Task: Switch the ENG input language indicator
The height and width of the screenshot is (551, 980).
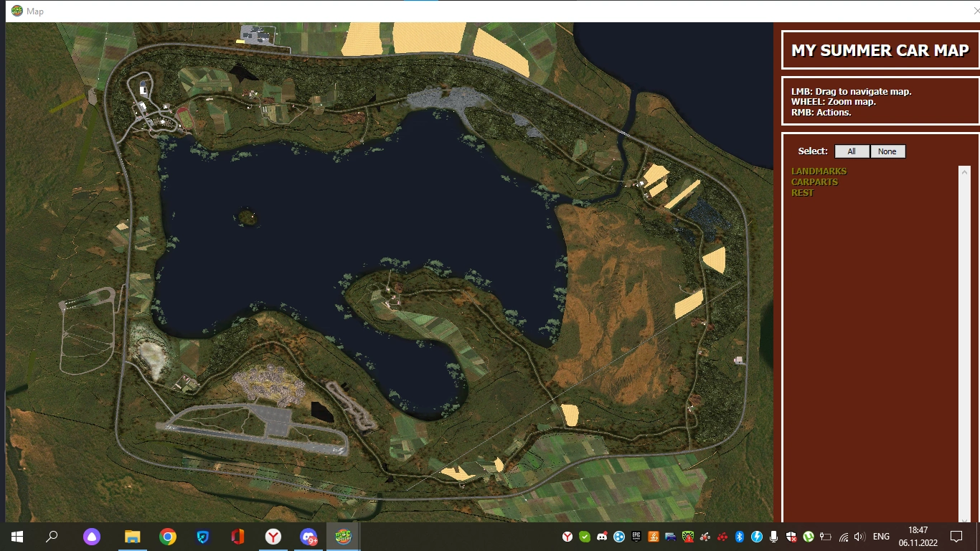Action: coord(881,537)
